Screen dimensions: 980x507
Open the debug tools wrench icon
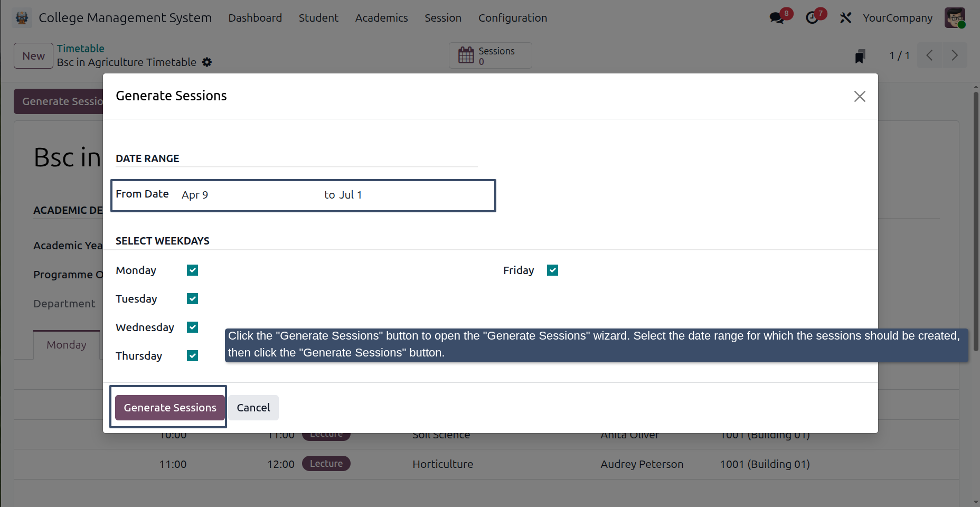coord(845,18)
